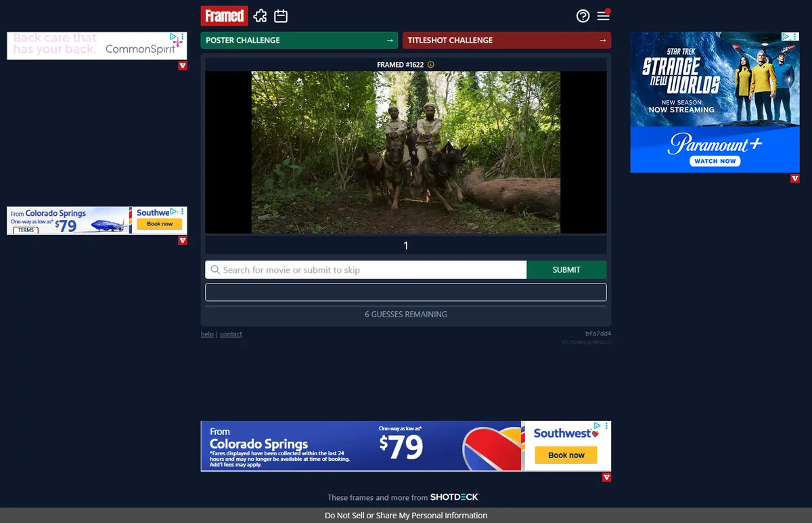Click the Submit button
This screenshot has height=523, width=812.
(x=566, y=270)
